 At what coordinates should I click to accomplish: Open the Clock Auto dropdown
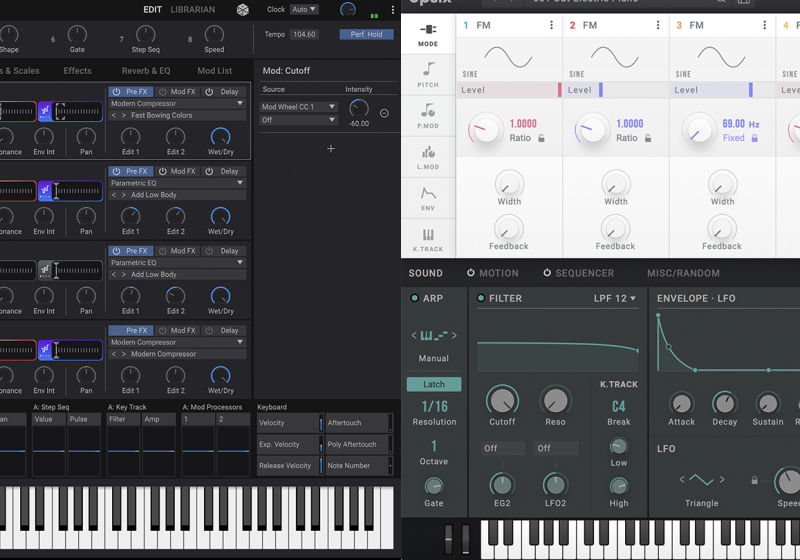(x=304, y=10)
